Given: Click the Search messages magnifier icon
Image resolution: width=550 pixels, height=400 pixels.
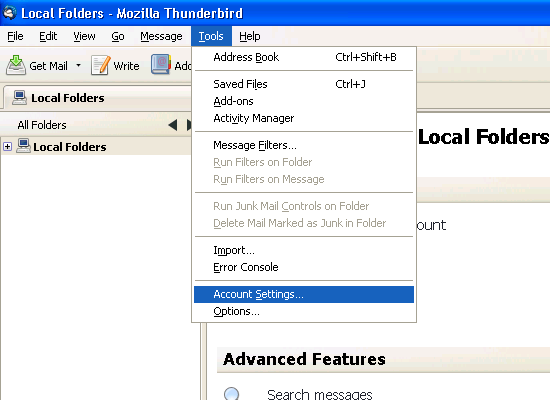Looking at the screenshot, I should [x=232, y=394].
